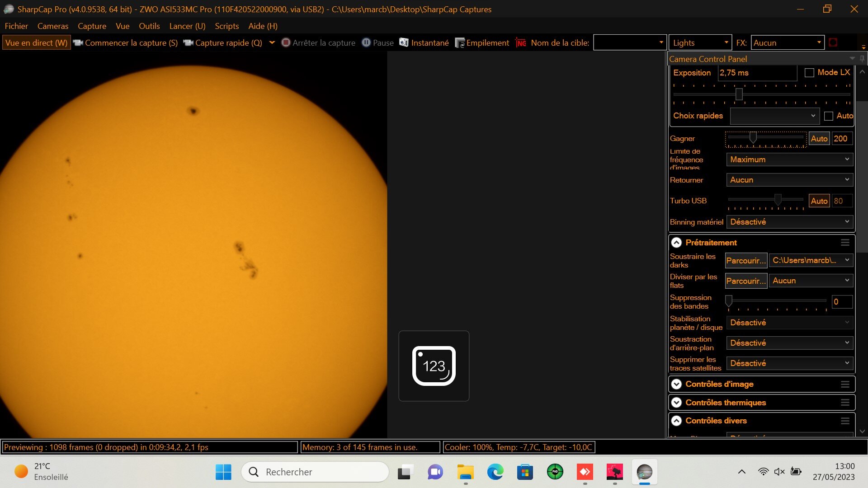Open the Contrôles thermiques hamburger menu

tap(845, 403)
